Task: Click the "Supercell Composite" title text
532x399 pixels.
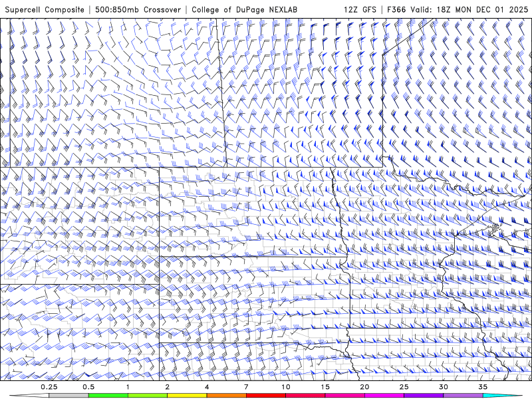Action: (45, 9)
